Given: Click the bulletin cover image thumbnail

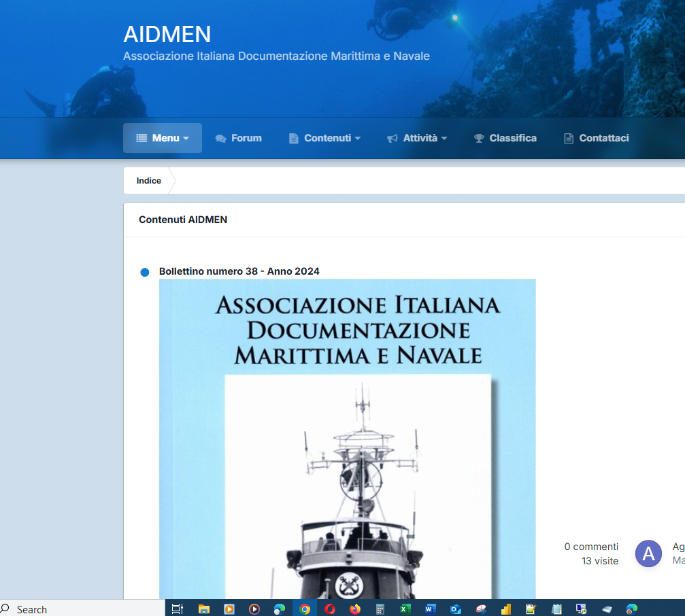Looking at the screenshot, I should [x=348, y=439].
